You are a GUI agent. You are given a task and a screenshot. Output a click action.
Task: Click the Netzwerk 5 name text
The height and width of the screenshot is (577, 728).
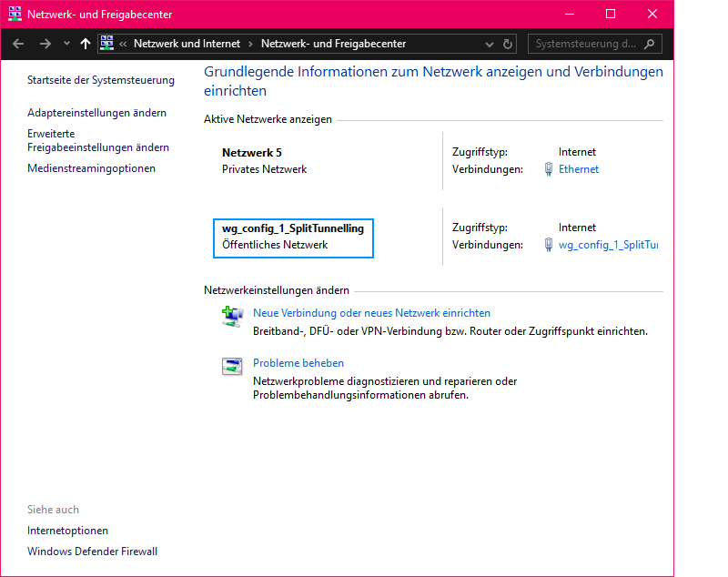pos(252,153)
